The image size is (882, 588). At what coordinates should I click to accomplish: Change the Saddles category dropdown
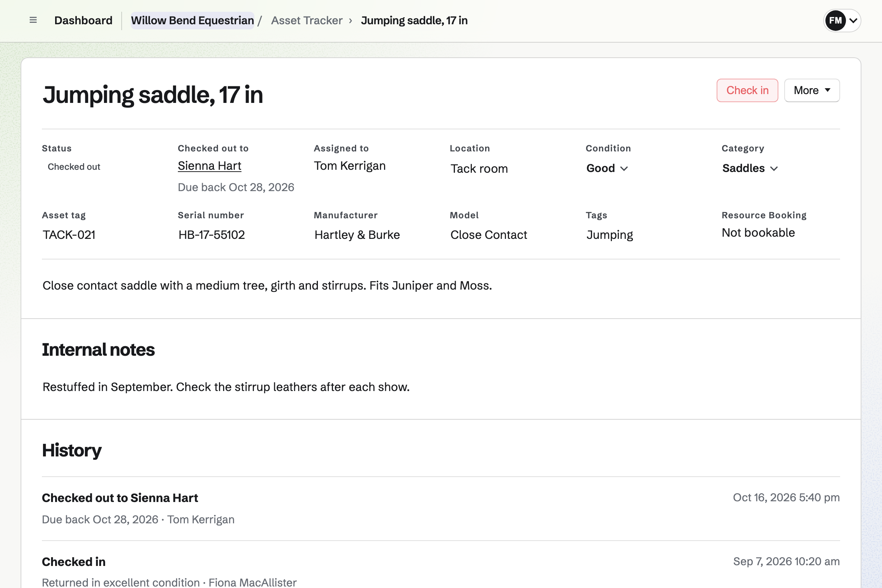pos(750,168)
